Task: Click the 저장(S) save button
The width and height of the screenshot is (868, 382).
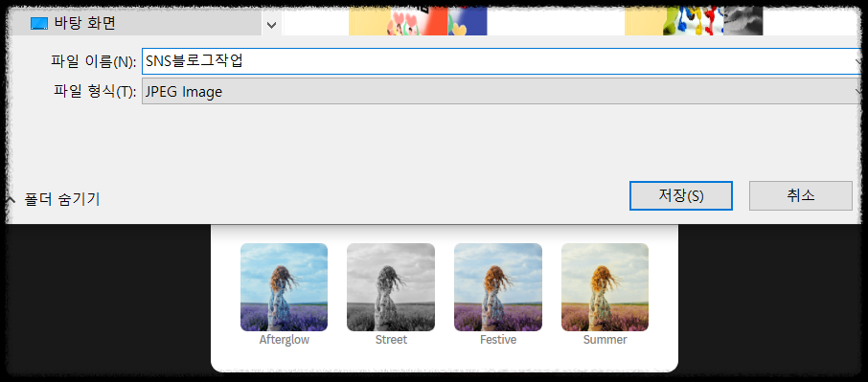Action: point(681,195)
